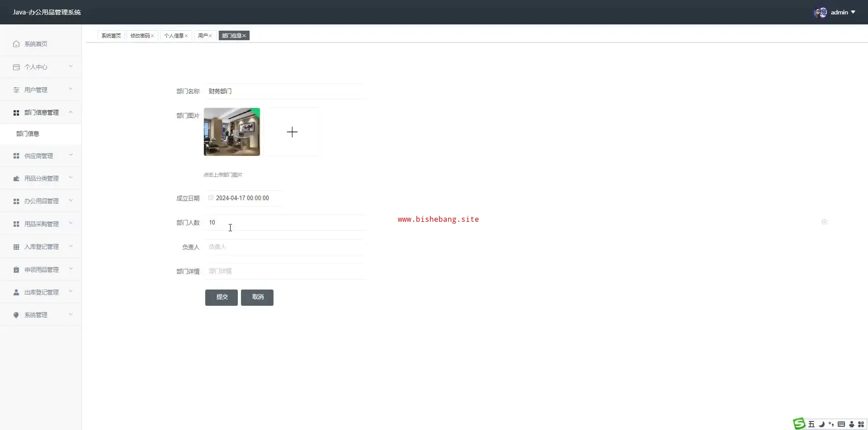The width and height of the screenshot is (868, 430).
Task: Click the 入库登记管理 grid icon
Action: pos(16,247)
